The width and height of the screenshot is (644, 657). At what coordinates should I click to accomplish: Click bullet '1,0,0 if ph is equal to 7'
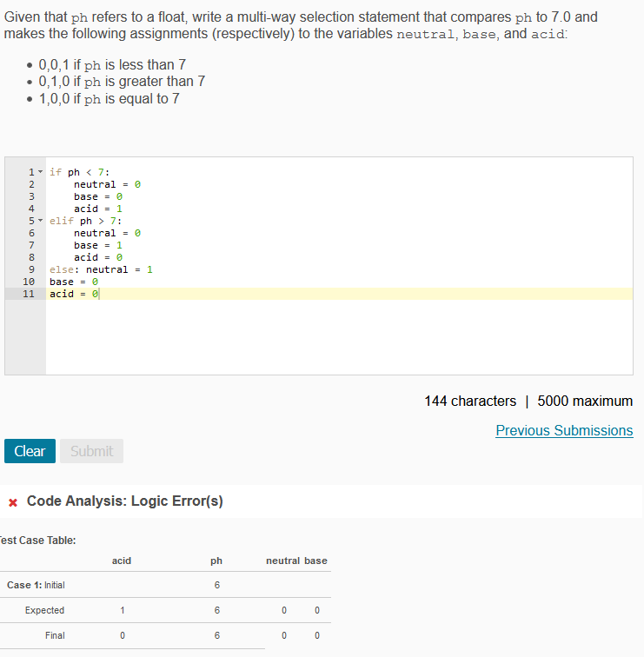(x=109, y=98)
